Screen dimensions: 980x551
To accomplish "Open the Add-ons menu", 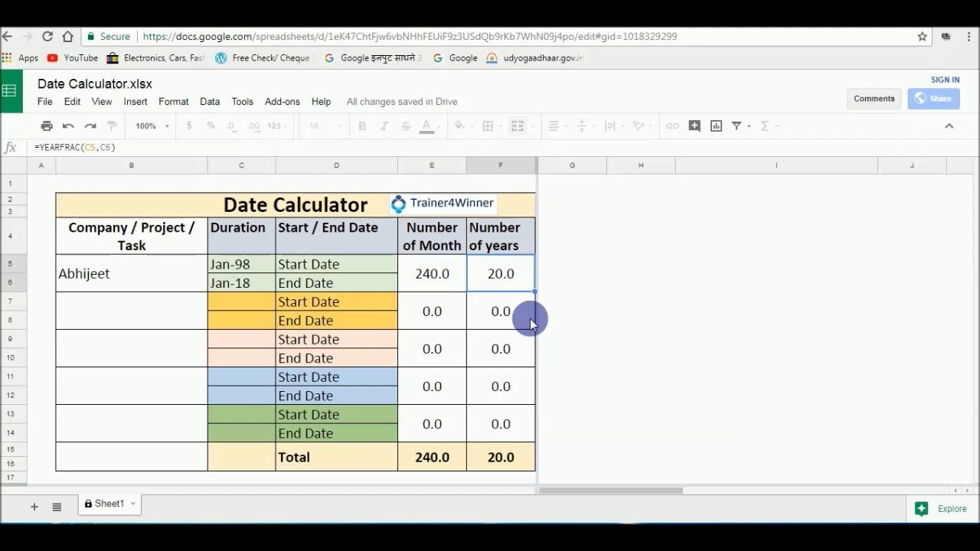I will pyautogui.click(x=283, y=102).
